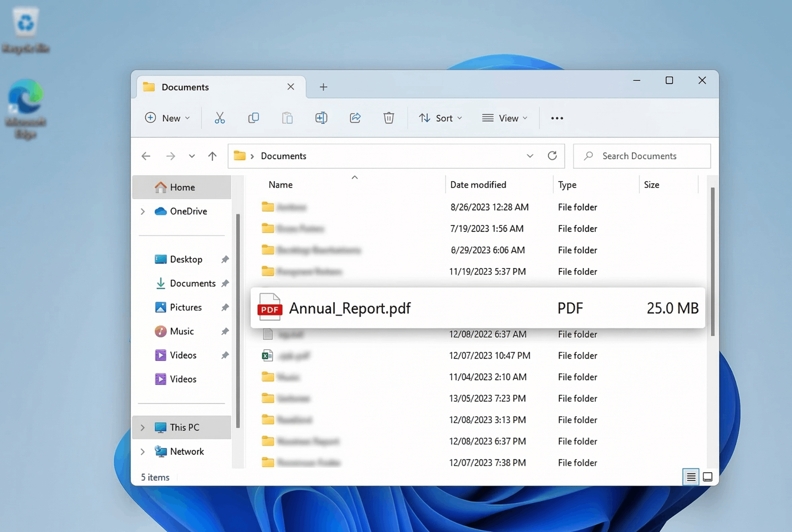Open the address bar history dropdown
The image size is (792, 532).
coord(530,156)
